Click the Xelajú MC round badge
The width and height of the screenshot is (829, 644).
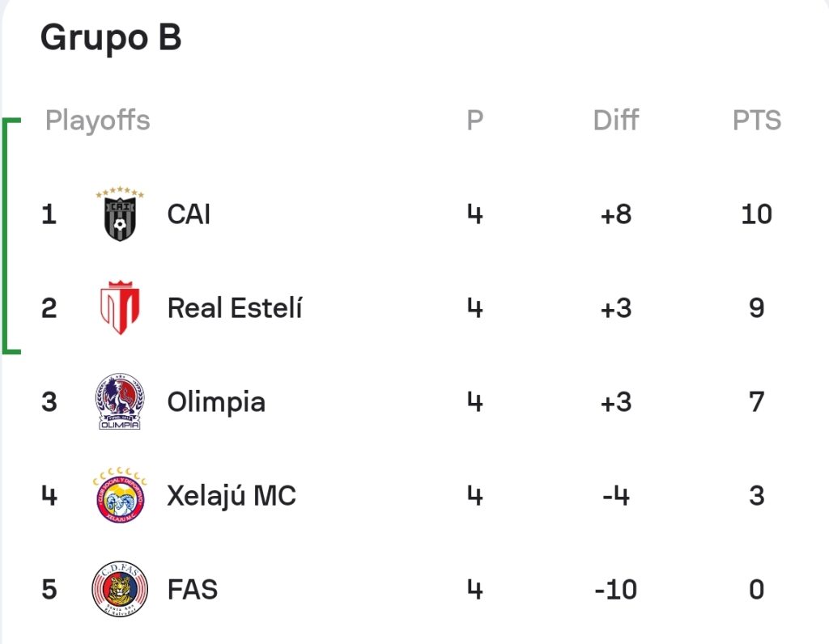[x=120, y=495]
